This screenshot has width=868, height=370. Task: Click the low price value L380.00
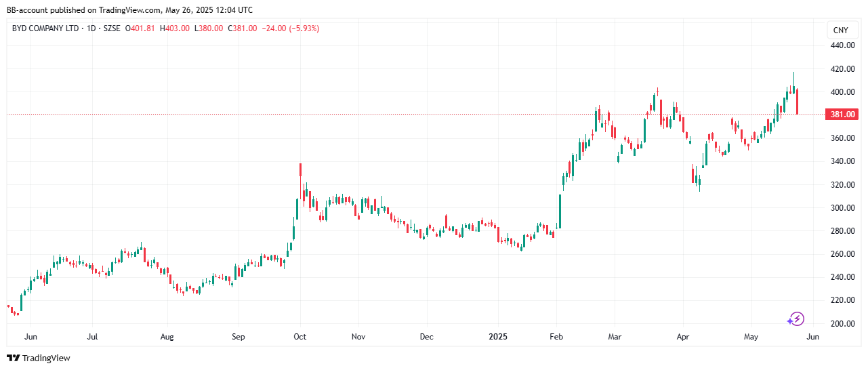(x=209, y=28)
